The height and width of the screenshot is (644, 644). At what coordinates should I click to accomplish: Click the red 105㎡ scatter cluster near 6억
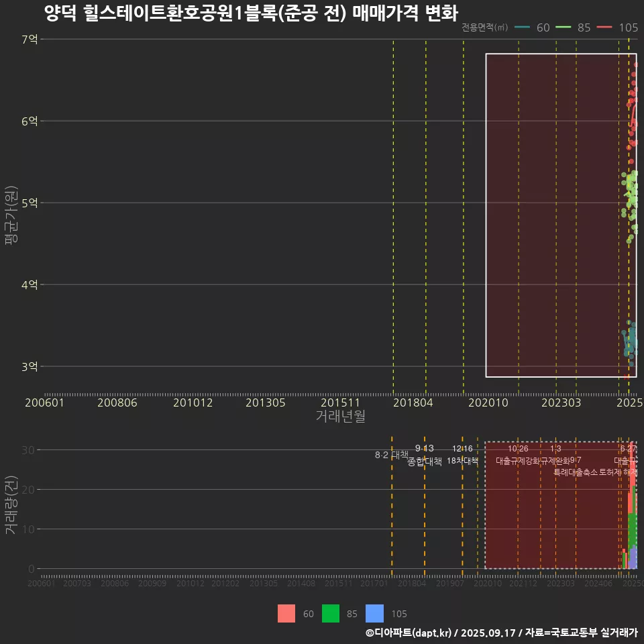click(633, 113)
